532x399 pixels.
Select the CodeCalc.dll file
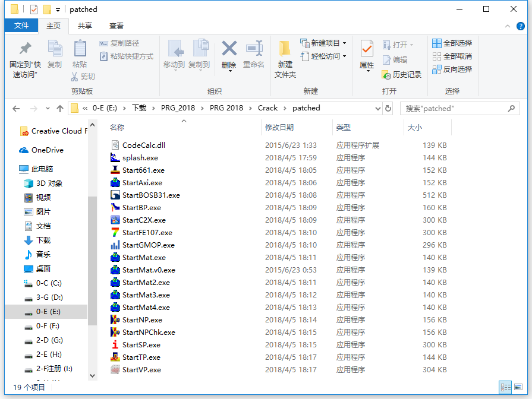coord(144,145)
